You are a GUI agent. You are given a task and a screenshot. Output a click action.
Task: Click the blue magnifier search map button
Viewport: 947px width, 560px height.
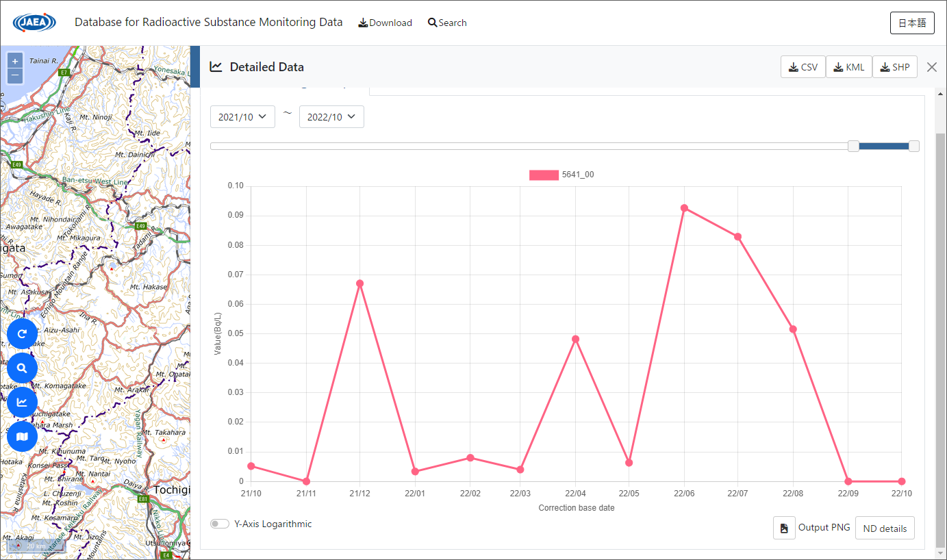(22, 368)
